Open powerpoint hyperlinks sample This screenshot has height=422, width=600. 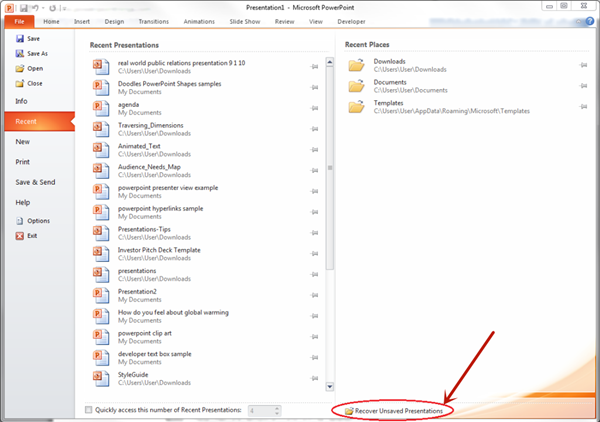[x=207, y=212]
